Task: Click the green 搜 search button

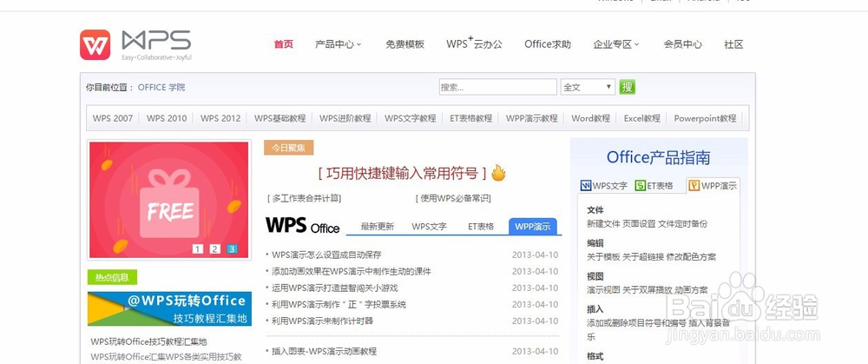Action: tap(628, 87)
